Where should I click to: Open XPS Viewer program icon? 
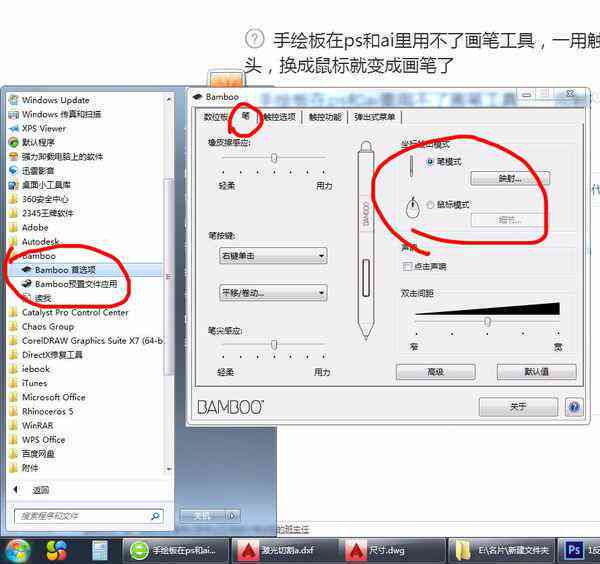pos(13,129)
